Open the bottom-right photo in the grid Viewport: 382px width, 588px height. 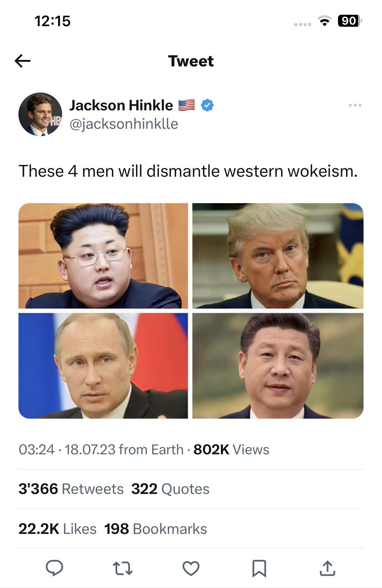pos(278,366)
